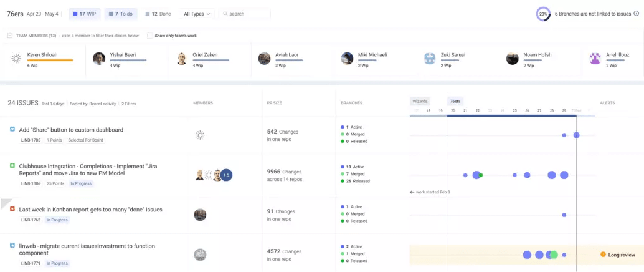Click Zuki Sarusi's avatar icon
Image resolution: width=644 pixels, height=272 pixels.
tap(430, 59)
